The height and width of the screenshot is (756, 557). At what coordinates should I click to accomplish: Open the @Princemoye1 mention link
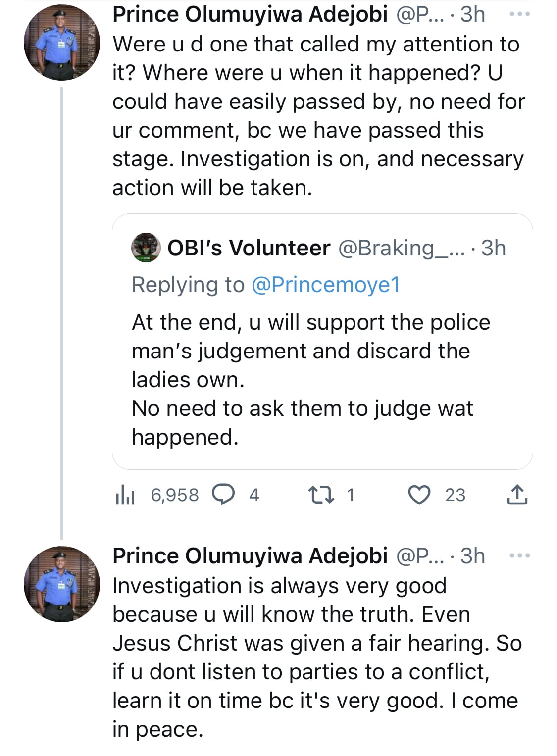[325, 285]
